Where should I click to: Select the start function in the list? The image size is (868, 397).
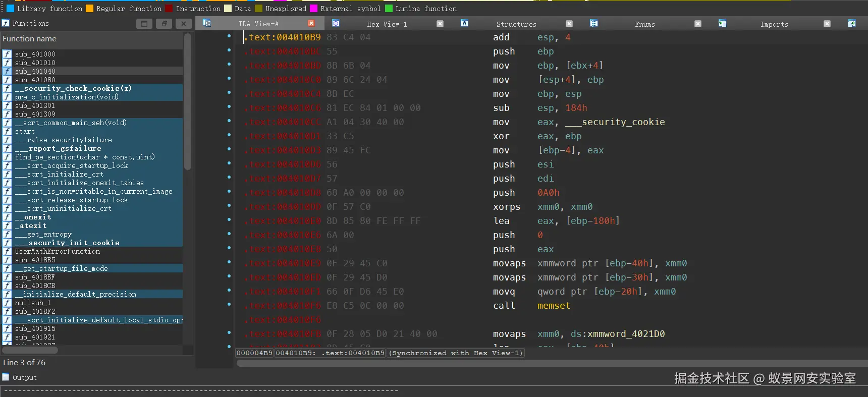pyautogui.click(x=25, y=131)
